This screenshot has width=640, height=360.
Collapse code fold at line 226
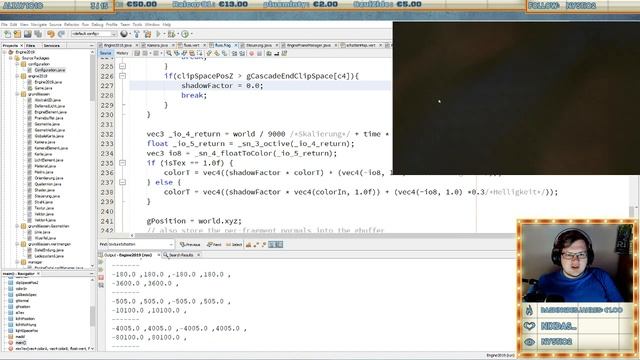click(122, 76)
